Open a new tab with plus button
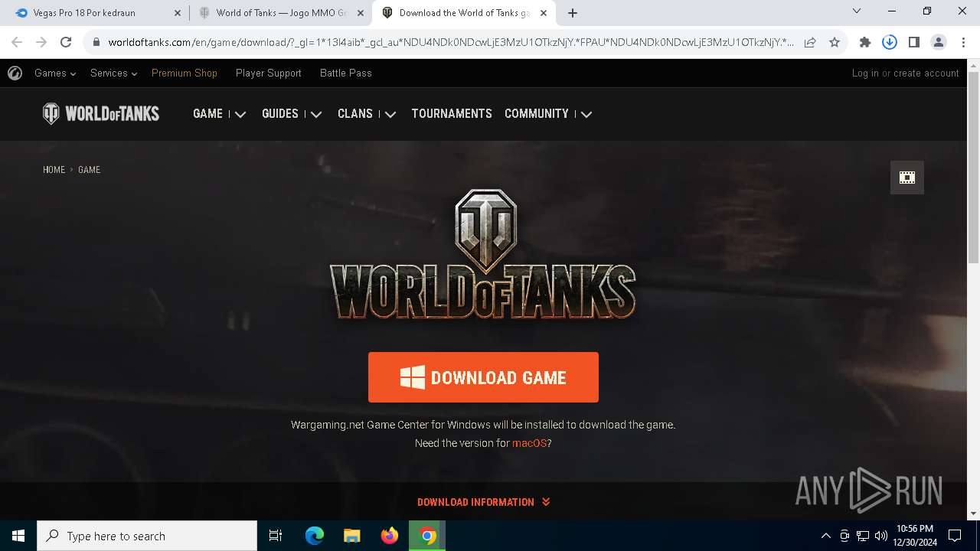Image resolution: width=980 pixels, height=551 pixels. (x=573, y=13)
